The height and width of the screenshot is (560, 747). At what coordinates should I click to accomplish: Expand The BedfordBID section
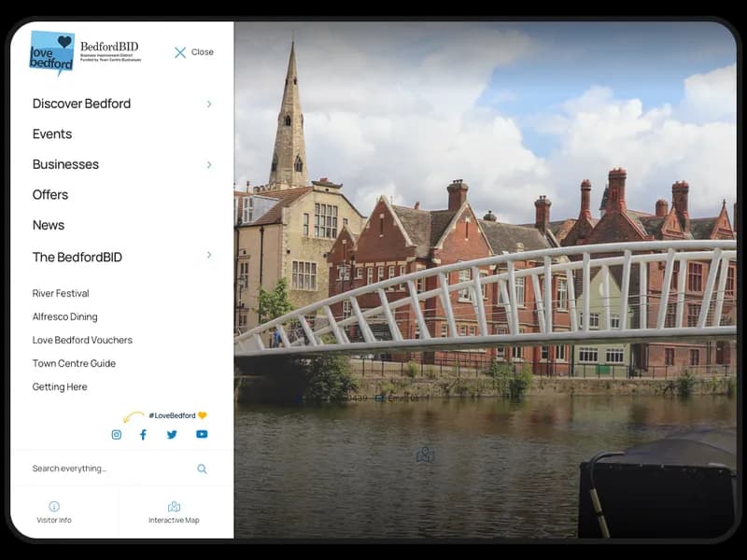click(208, 256)
